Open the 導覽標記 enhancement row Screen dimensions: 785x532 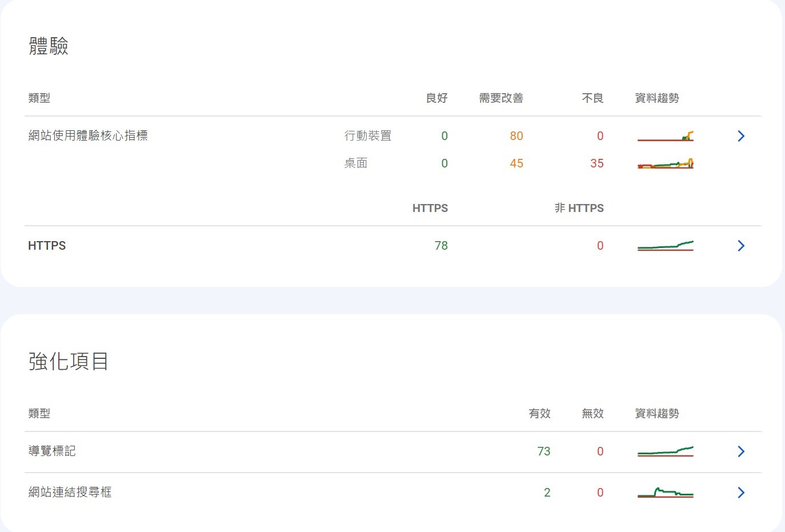click(x=393, y=452)
